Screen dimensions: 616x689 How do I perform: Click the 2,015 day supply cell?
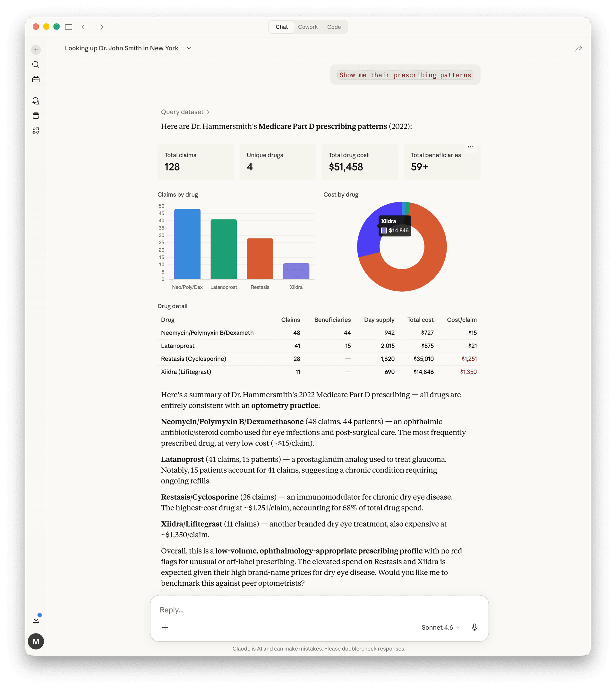coord(388,346)
